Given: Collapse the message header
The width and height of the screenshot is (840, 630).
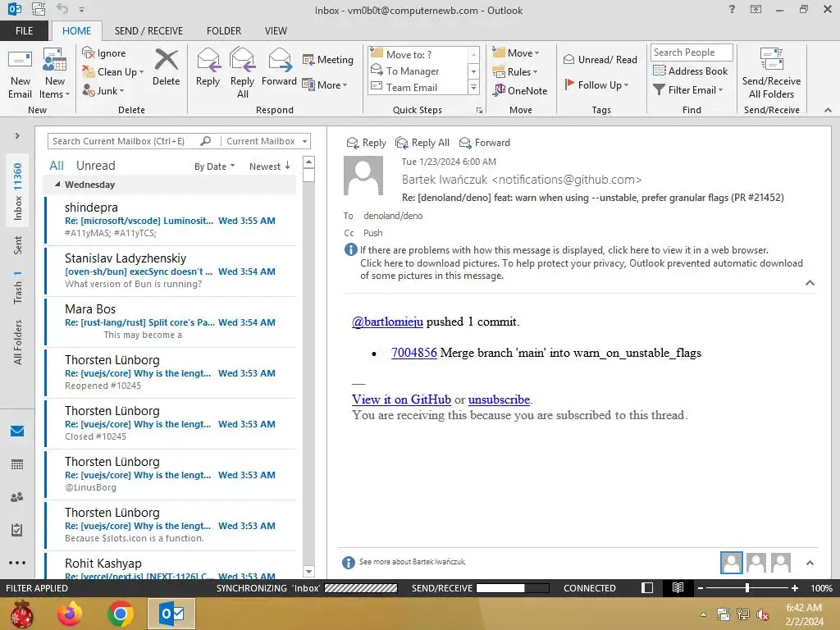Looking at the screenshot, I should pyautogui.click(x=810, y=283).
